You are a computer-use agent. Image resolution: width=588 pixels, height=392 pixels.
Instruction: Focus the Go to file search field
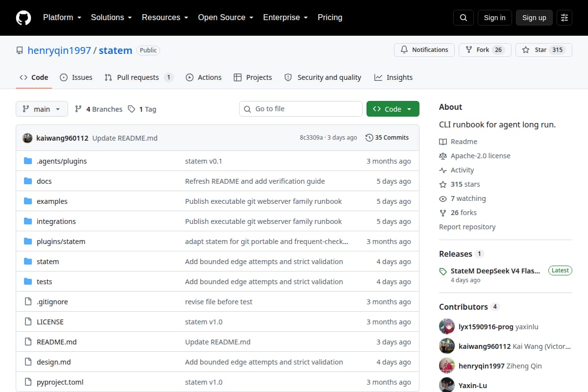tap(301, 109)
